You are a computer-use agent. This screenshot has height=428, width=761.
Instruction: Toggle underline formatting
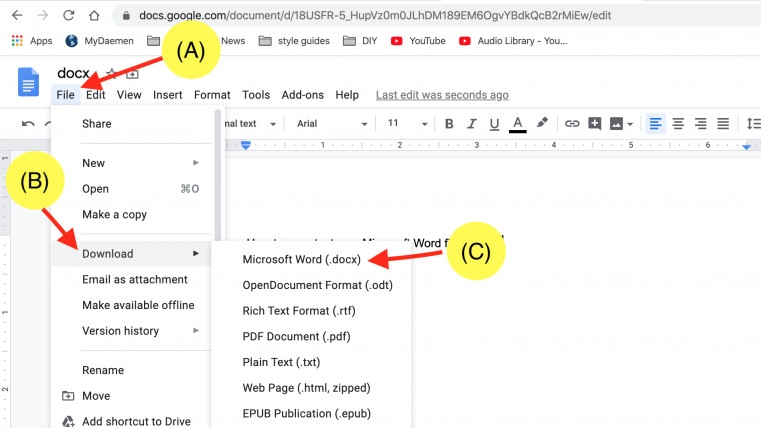point(494,124)
